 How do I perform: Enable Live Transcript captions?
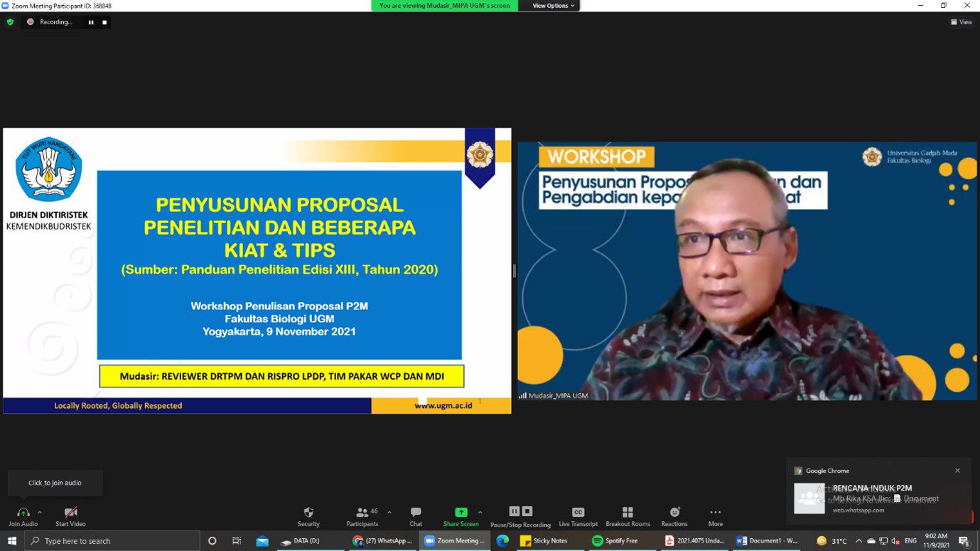coord(578,517)
